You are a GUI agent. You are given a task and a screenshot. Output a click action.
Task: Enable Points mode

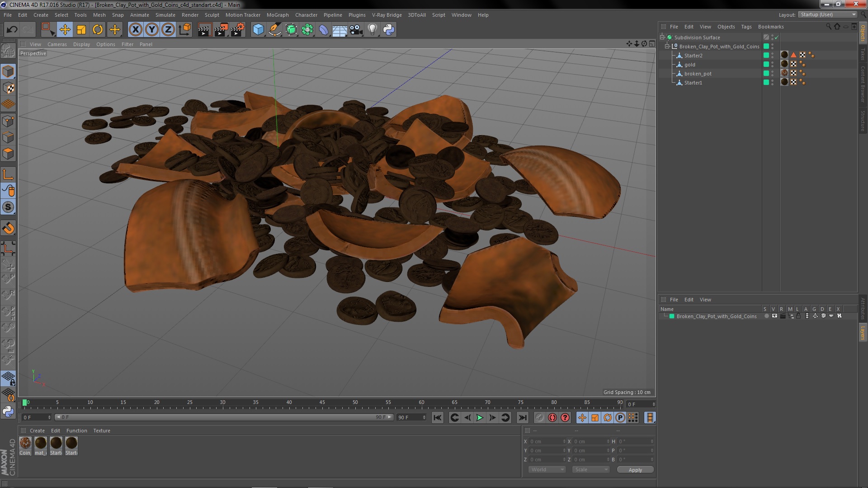pos(8,121)
